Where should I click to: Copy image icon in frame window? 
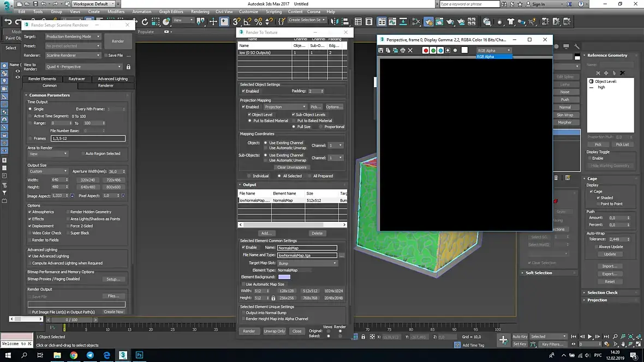point(388,51)
